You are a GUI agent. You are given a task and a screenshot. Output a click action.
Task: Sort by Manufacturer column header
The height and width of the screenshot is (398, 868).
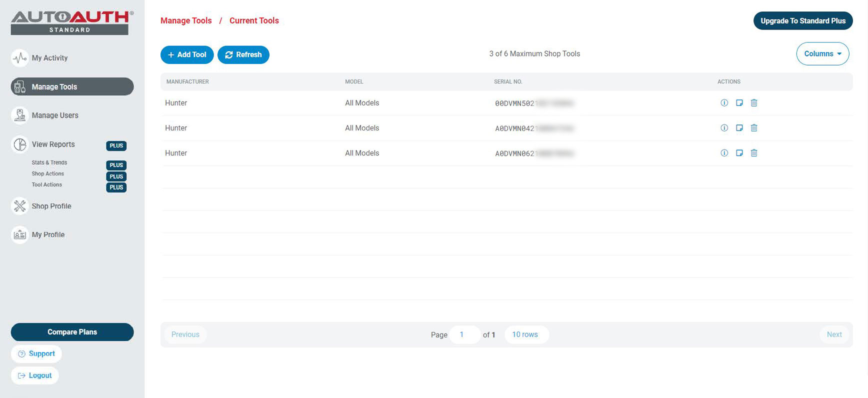click(x=187, y=81)
